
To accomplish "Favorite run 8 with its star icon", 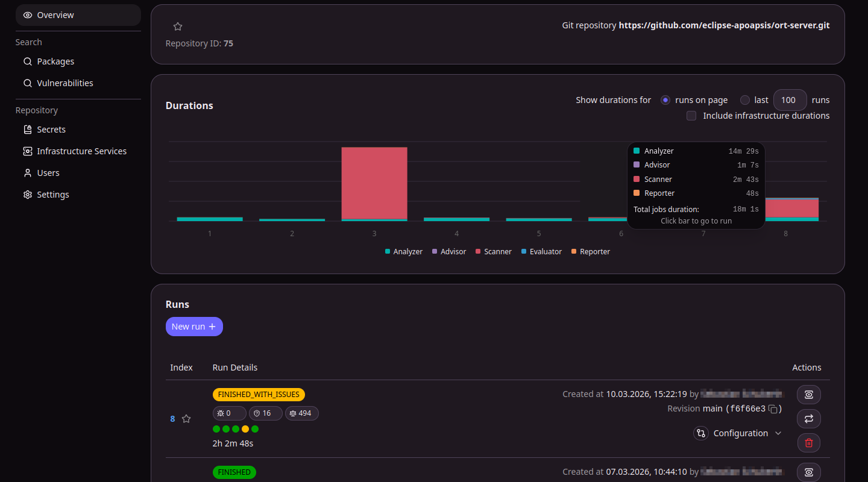I will coord(186,419).
